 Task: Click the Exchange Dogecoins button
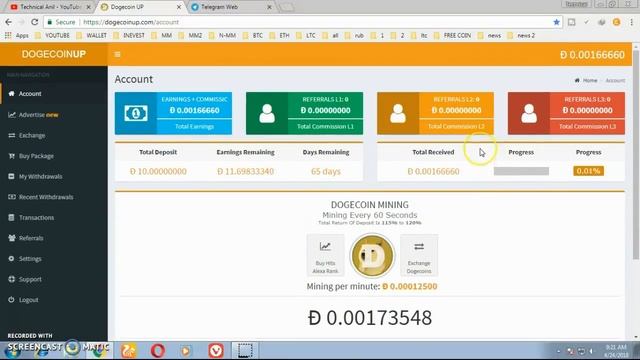(x=419, y=256)
